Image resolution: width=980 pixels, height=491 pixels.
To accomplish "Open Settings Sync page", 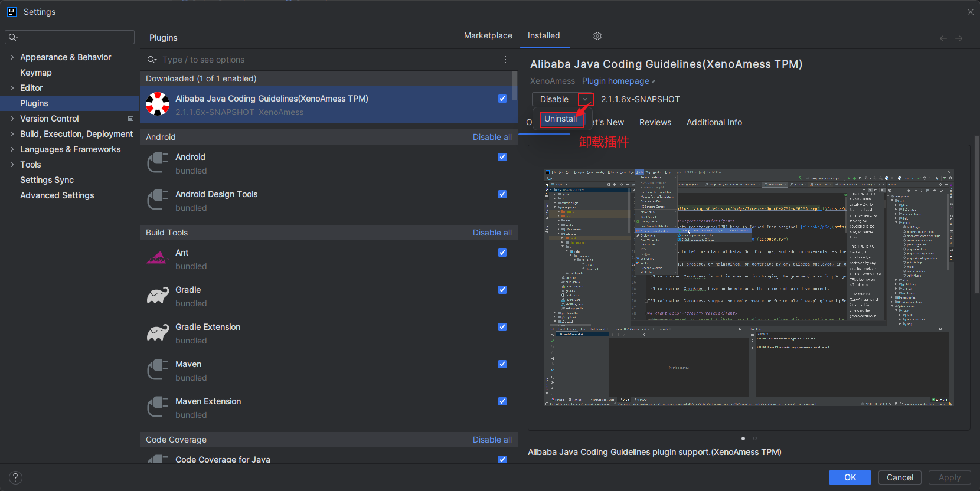I will [47, 180].
